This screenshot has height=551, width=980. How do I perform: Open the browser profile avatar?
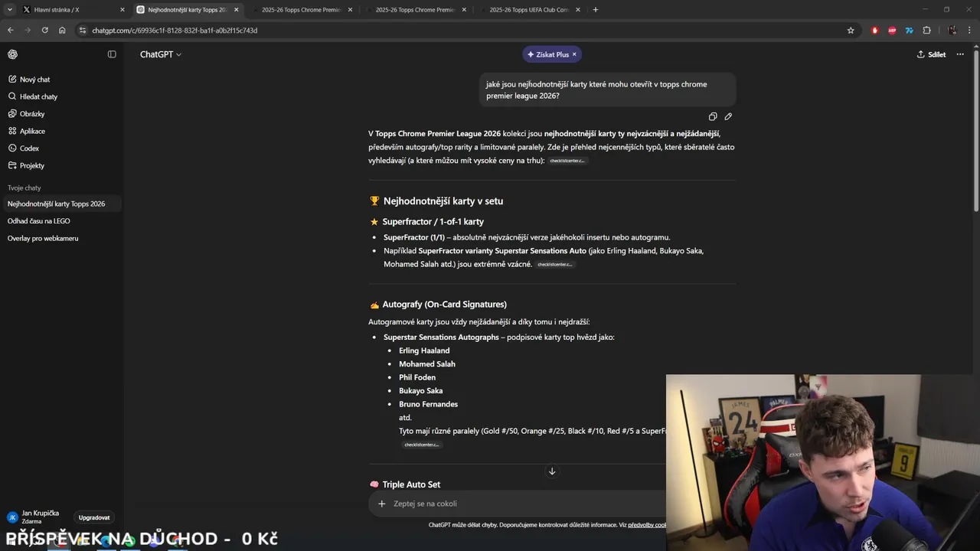point(952,31)
